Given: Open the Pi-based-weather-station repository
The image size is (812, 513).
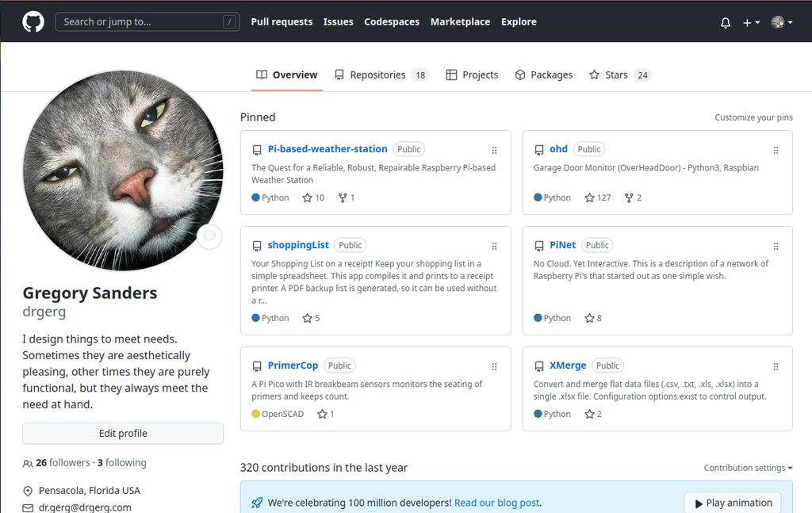Looking at the screenshot, I should click(x=327, y=149).
